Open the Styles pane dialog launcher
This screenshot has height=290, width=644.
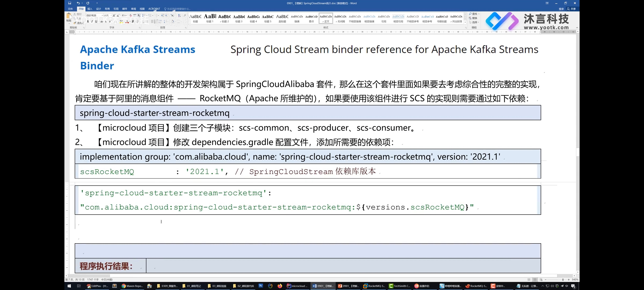click(x=466, y=28)
